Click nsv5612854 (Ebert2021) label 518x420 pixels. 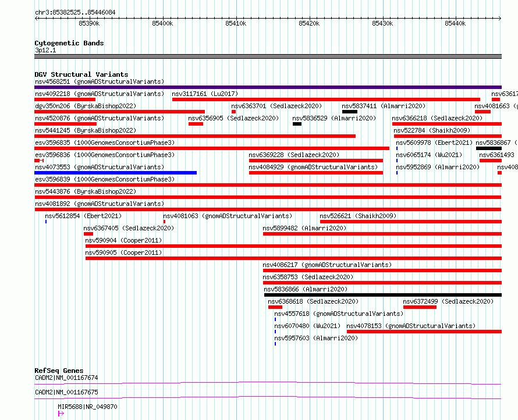tap(83, 216)
